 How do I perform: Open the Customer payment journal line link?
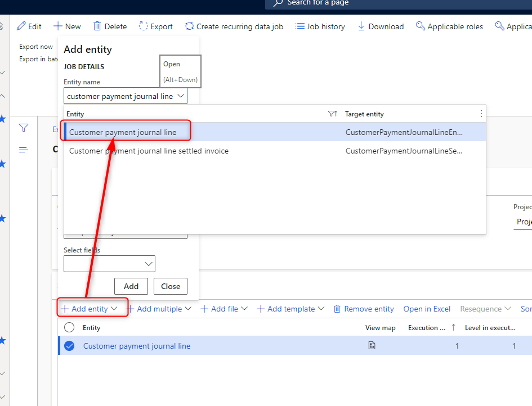click(x=137, y=346)
